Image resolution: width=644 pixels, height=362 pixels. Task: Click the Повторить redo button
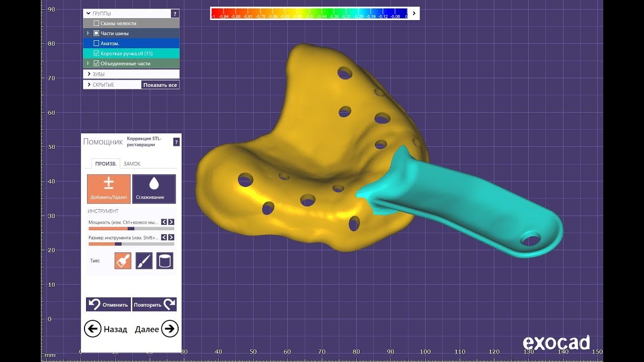tap(154, 305)
